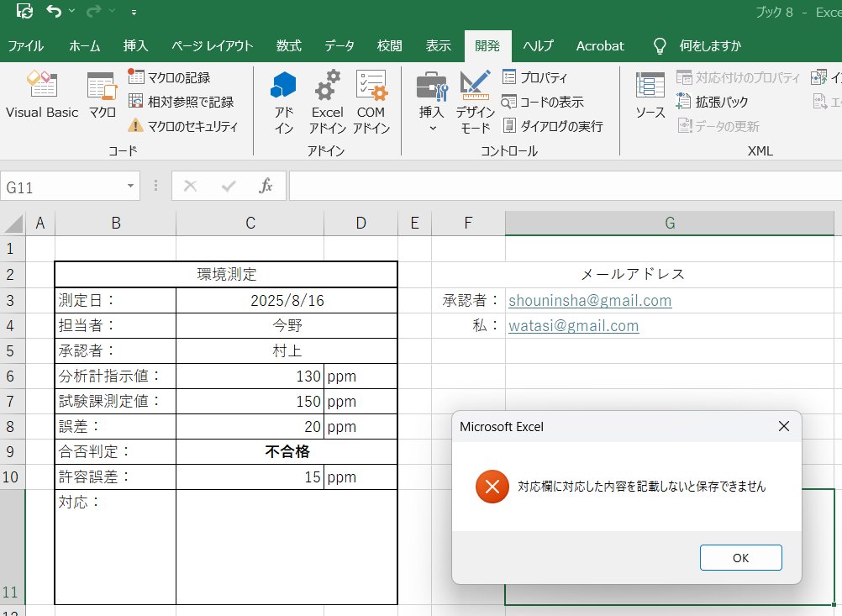Toggle デザインモード design mode
The height and width of the screenshot is (616, 842).
tap(476, 102)
